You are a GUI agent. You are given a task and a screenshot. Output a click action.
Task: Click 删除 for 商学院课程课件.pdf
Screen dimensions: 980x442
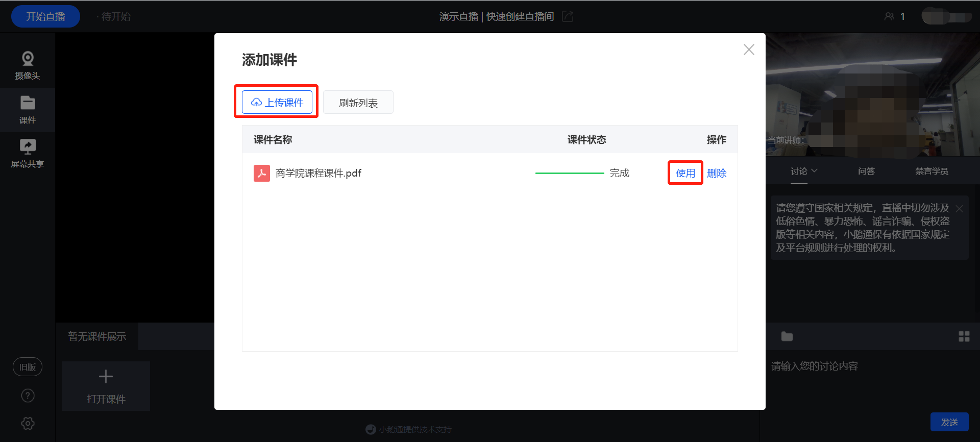[717, 173]
